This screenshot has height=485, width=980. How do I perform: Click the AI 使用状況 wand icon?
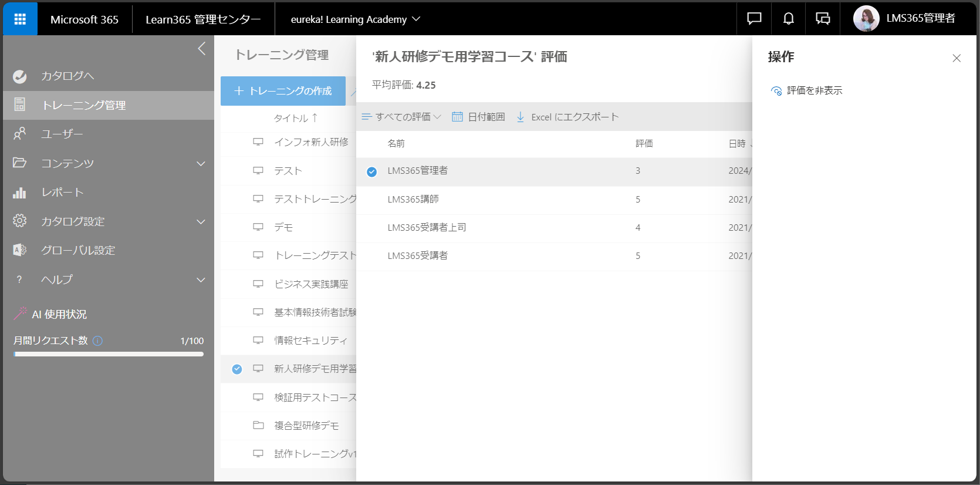[21, 314]
